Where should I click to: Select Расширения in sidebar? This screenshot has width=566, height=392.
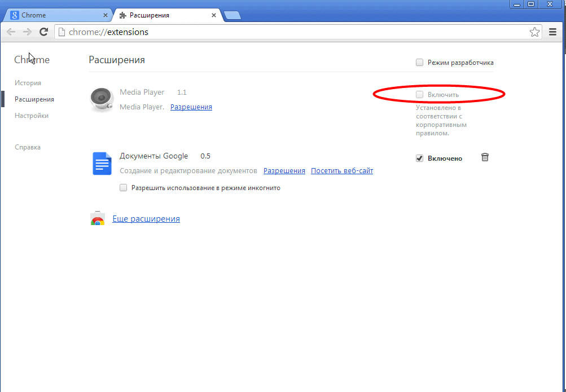pyautogui.click(x=34, y=99)
